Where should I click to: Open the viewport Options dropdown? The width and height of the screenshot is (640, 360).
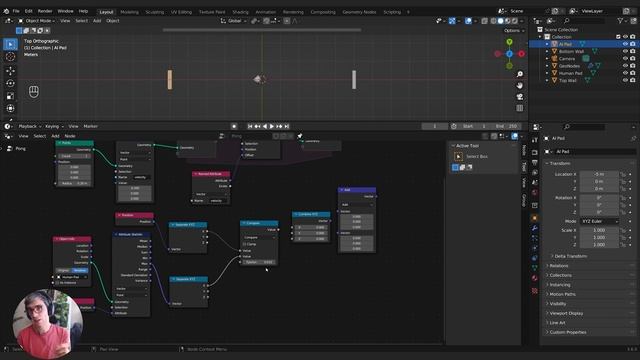click(x=513, y=31)
